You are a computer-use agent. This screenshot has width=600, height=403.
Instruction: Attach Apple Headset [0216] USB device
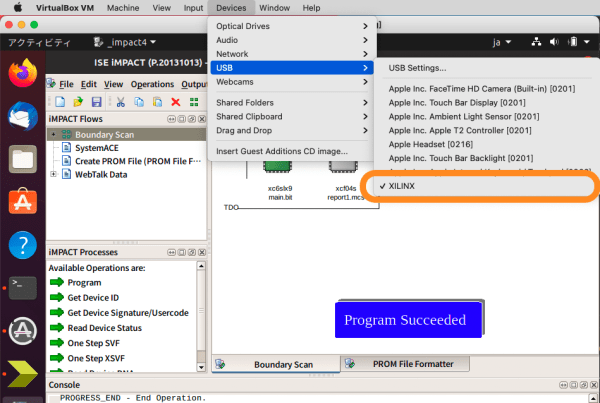click(x=430, y=144)
